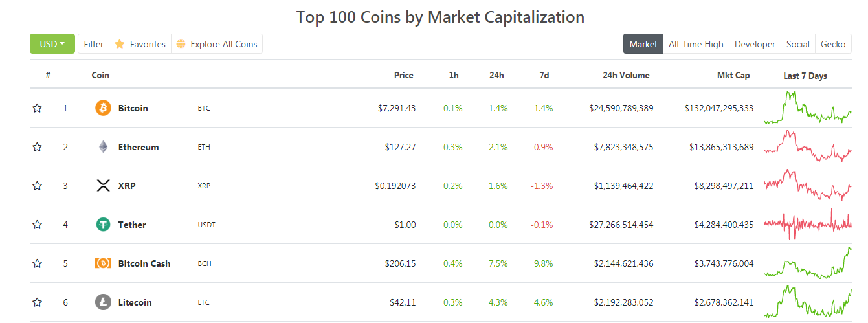Open the Bitcoin Cash coin link
Image resolution: width=868 pixels, height=323 pixels.
click(144, 263)
